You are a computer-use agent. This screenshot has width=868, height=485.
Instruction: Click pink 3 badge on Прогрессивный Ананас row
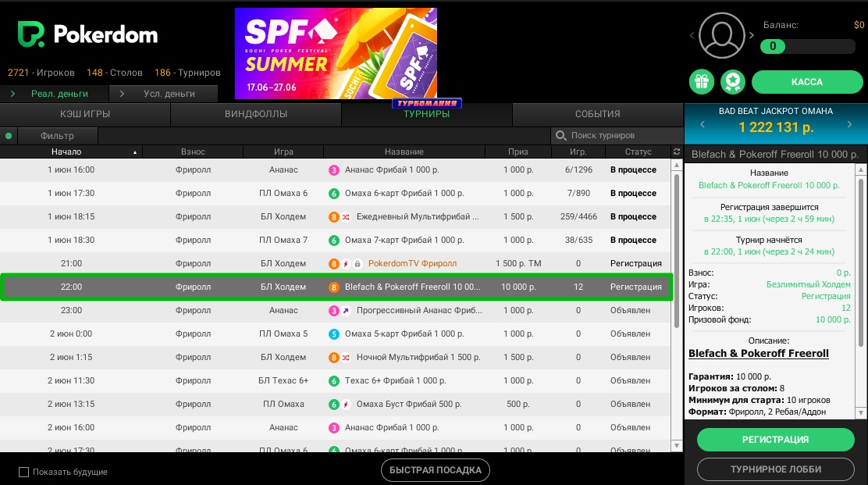[334, 311]
